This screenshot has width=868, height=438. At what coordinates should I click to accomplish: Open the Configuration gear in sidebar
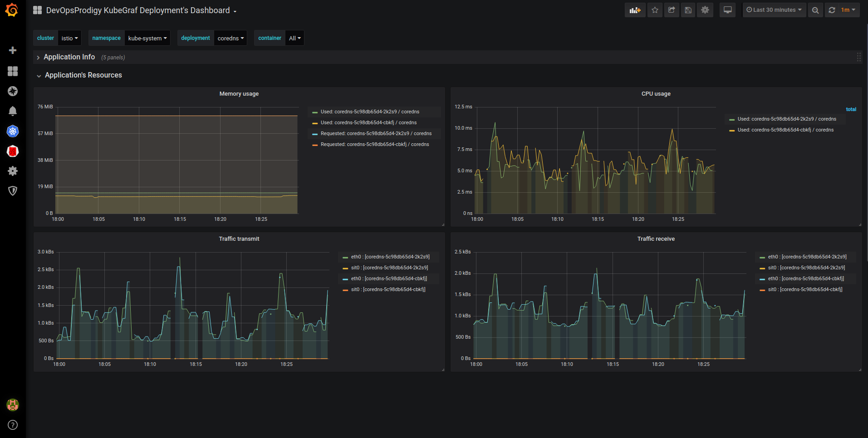point(13,171)
